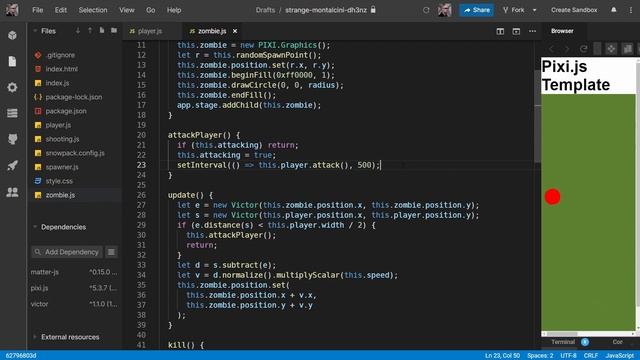The width and height of the screenshot is (640, 360).
Task: Click the new file icon in Files header
Action: tap(102, 31)
